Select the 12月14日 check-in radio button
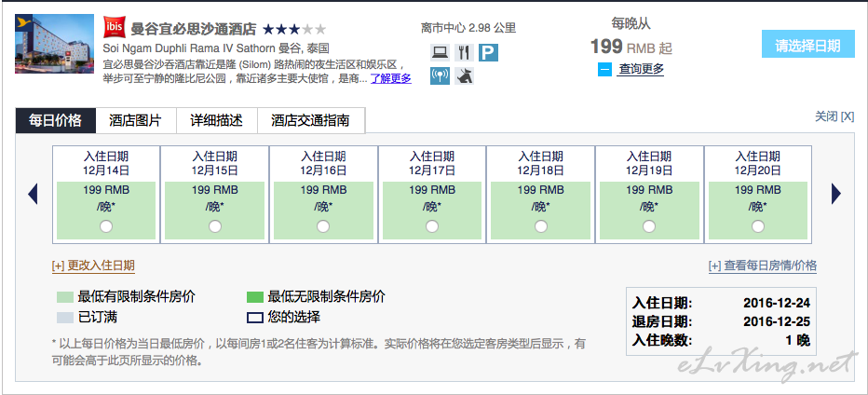The image size is (868, 395). click(106, 226)
